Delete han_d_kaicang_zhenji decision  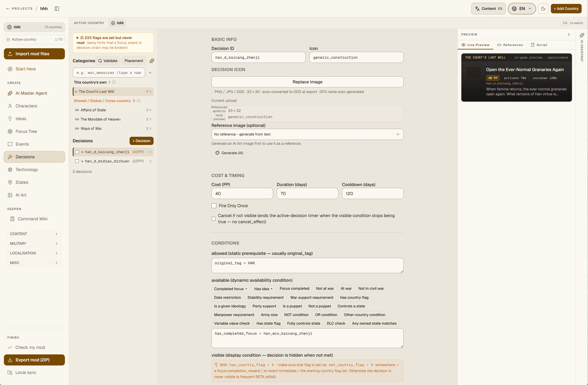(150, 152)
